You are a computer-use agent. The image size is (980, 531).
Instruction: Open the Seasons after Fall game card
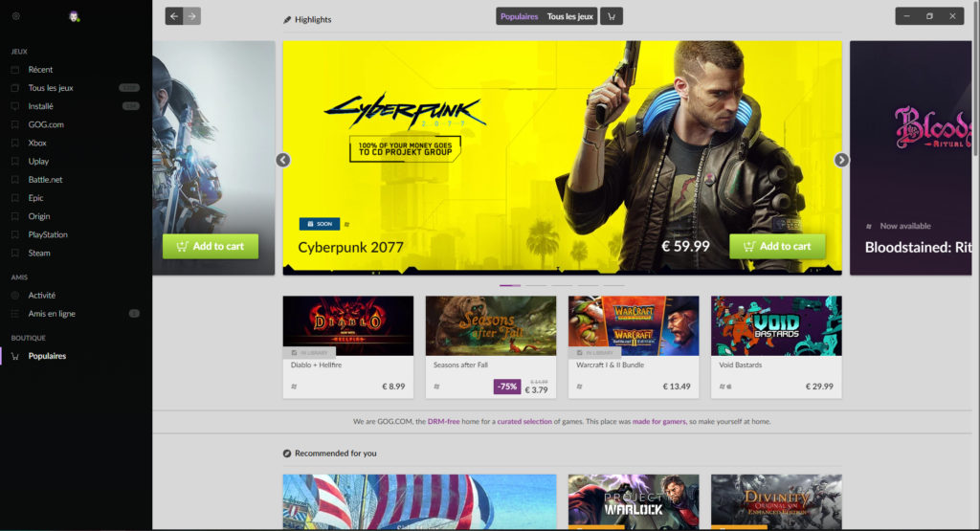pyautogui.click(x=491, y=346)
